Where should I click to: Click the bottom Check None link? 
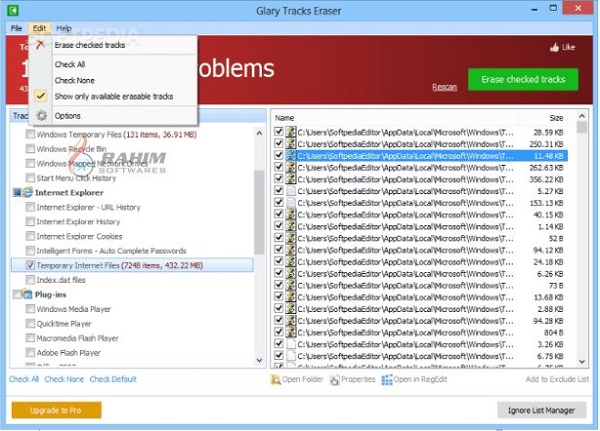[64, 379]
